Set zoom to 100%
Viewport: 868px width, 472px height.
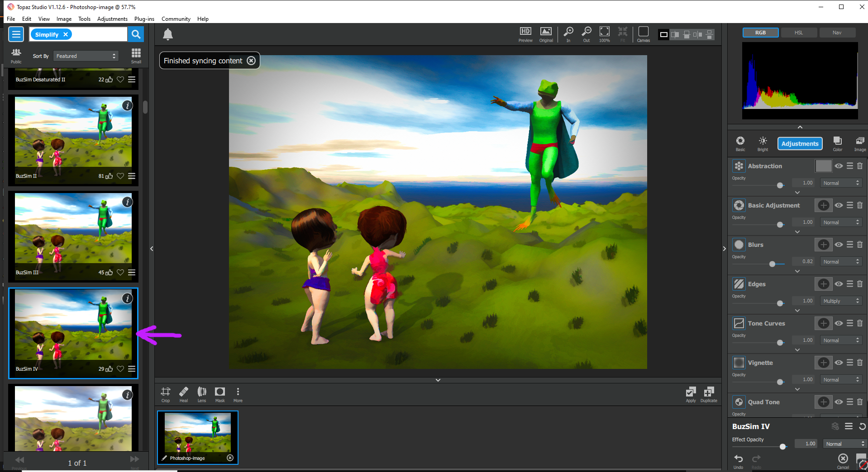(605, 34)
